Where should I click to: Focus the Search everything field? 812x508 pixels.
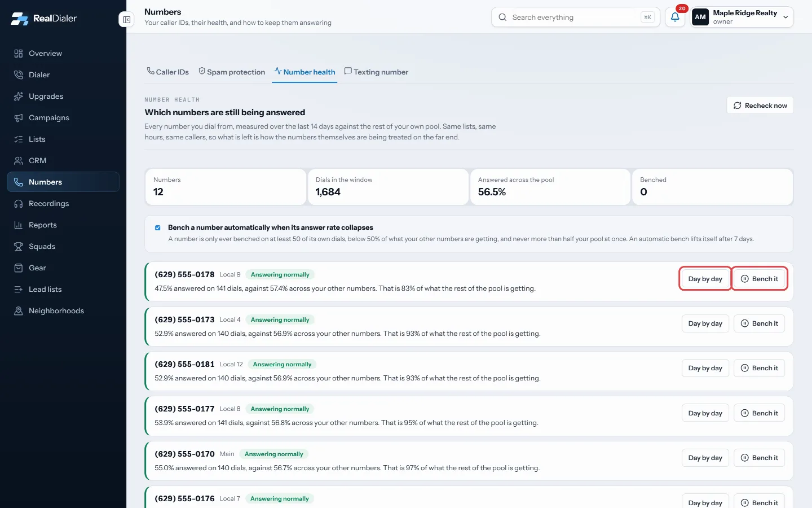576,17
